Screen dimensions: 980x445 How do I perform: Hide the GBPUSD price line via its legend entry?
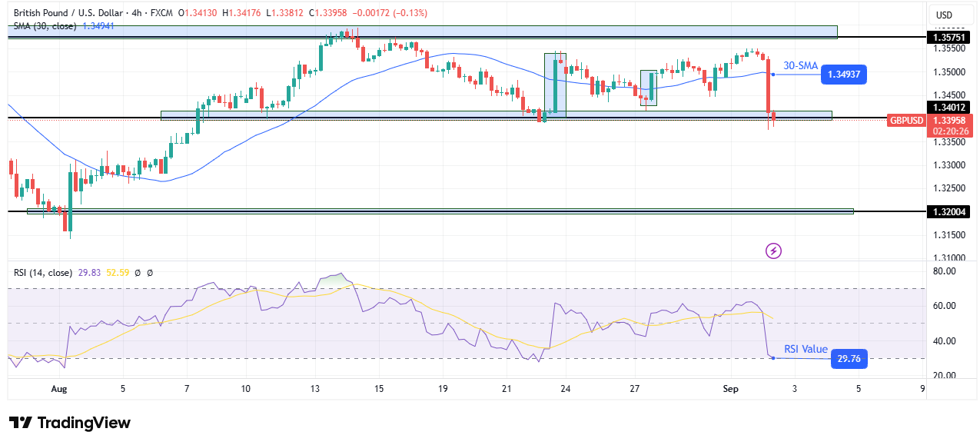click(x=905, y=120)
